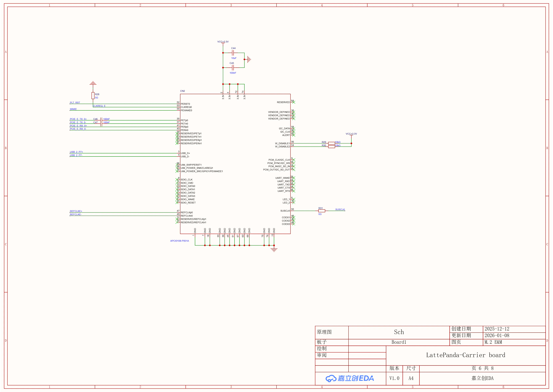Click the REFCLKE+ net label
553x392 pixels.
(76, 211)
